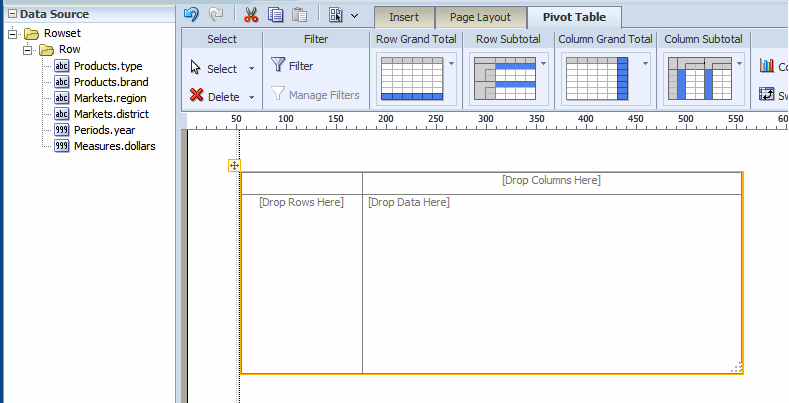The image size is (789, 403).
Task: Click the Undo arrow icon
Action: 191,15
